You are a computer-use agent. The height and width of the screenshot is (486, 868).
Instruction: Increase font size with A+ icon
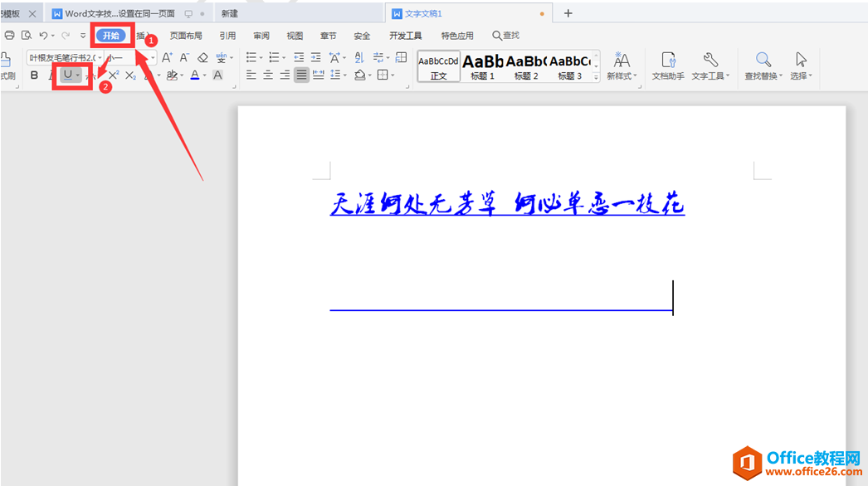tap(167, 58)
